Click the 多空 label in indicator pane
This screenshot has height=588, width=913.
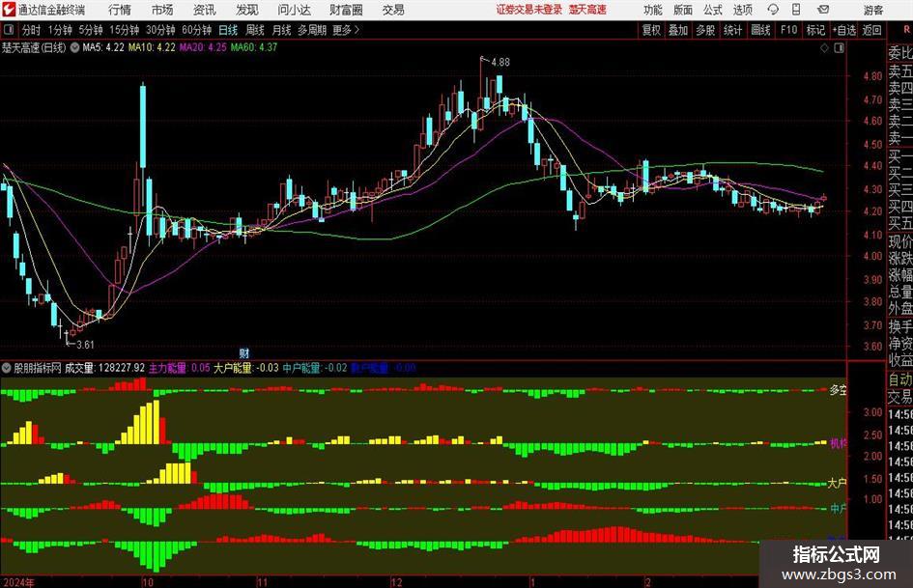point(838,390)
